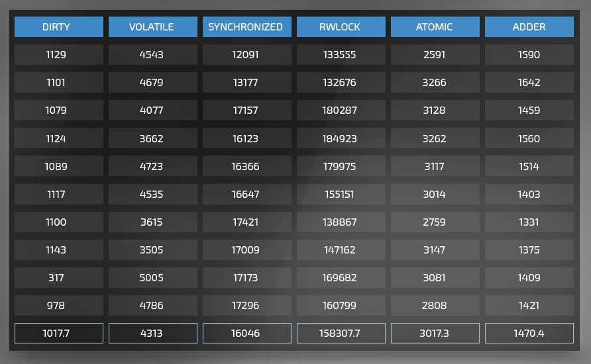The width and height of the screenshot is (591, 364).
Task: Click ATOMIC average cell 3017.3
Action: pos(435,333)
